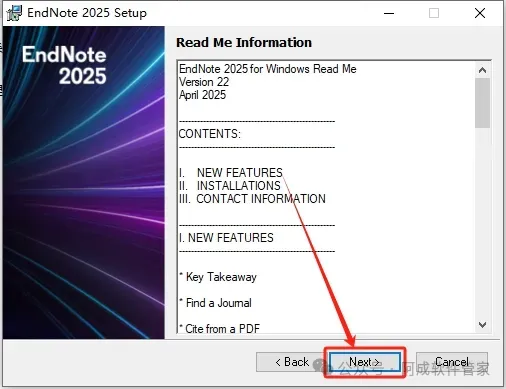The width and height of the screenshot is (506, 389).
Task: Click the scroll up arrow of Read Me box
Action: [482, 70]
